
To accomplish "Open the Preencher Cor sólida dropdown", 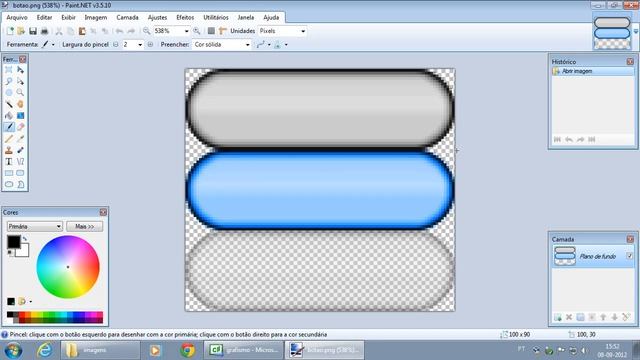I will pyautogui.click(x=247, y=44).
